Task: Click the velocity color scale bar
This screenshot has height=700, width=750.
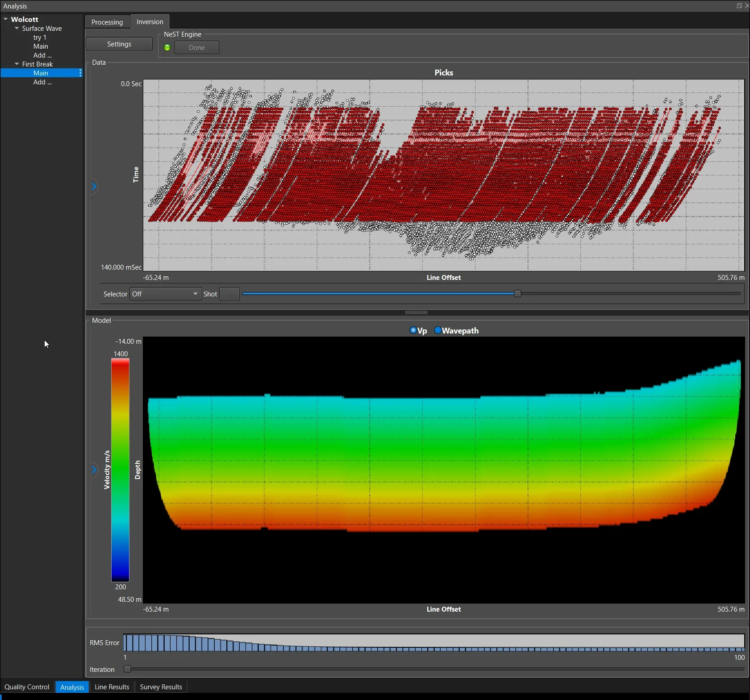Action: 120,470
